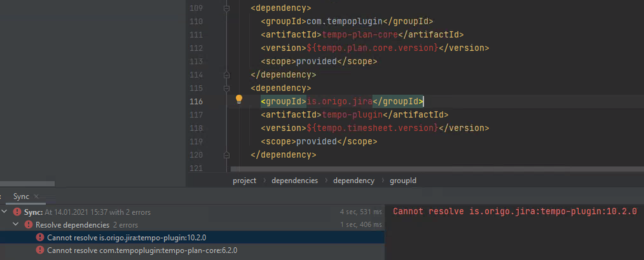Fold dependency block at line 115
This screenshot has height=260, width=644.
[x=226, y=88]
